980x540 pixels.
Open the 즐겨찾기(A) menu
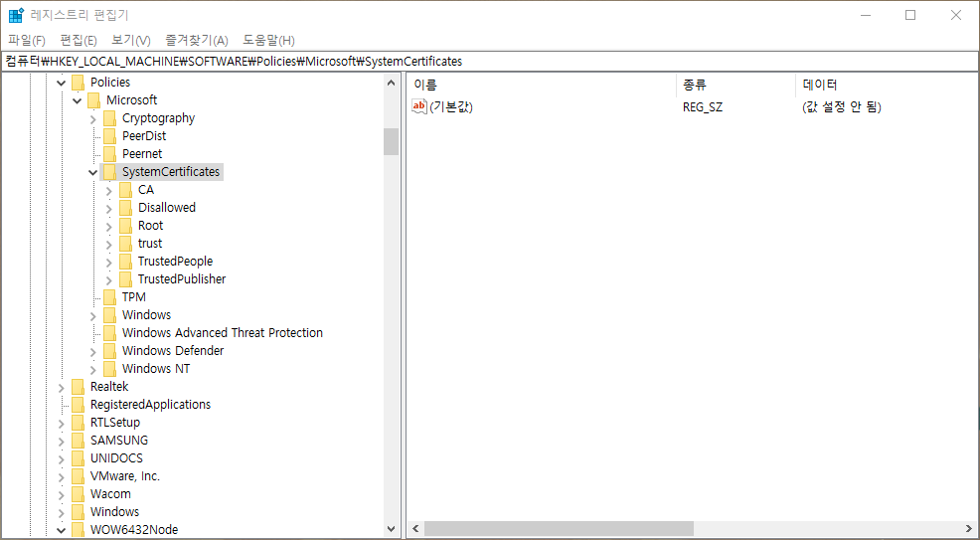click(196, 41)
